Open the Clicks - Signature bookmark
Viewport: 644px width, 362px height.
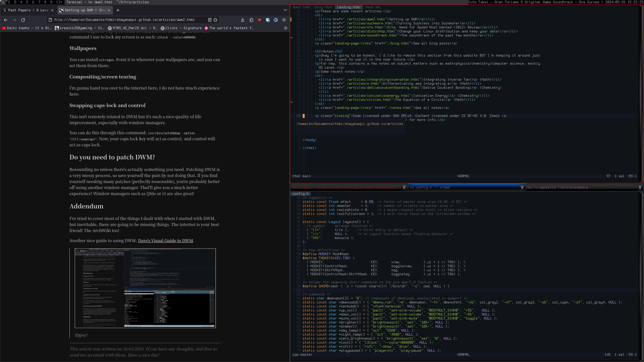coord(181,28)
